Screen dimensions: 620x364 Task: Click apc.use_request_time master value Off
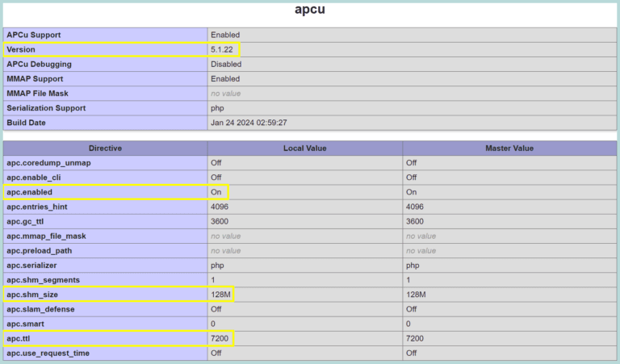411,353
